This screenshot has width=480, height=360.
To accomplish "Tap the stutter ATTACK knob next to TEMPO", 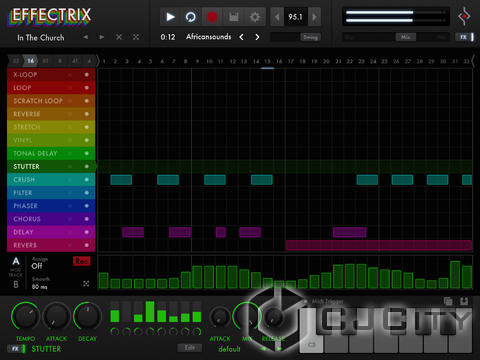I will 56,316.
